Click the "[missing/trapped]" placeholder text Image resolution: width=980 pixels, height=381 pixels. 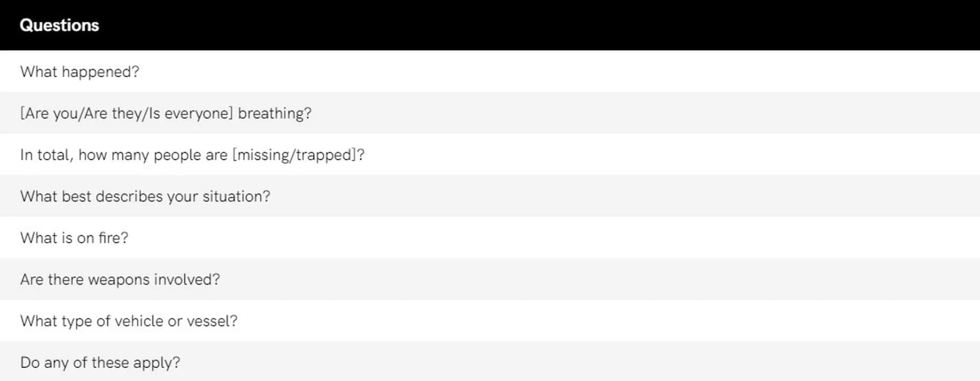pos(299,155)
